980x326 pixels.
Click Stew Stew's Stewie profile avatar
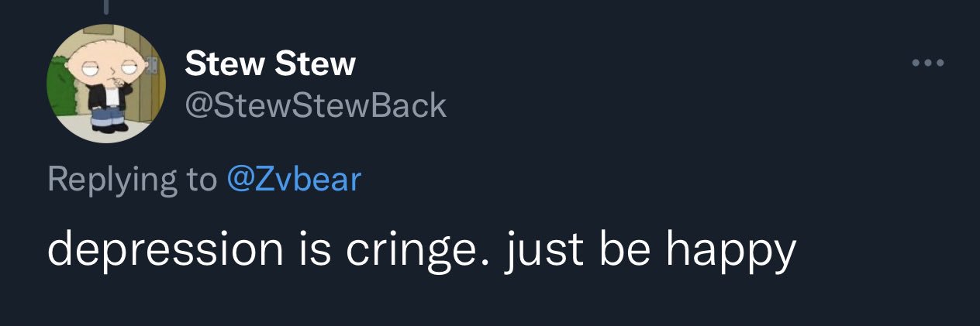[106, 84]
